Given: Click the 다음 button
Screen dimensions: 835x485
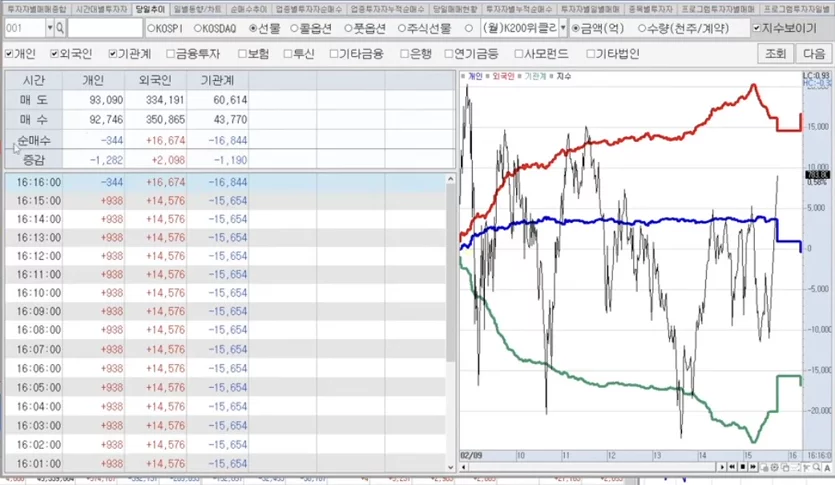Looking at the screenshot, I should [x=813, y=54].
